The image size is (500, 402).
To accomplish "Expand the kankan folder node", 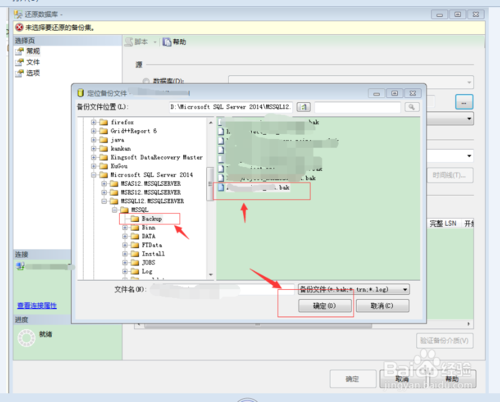I will point(94,149).
